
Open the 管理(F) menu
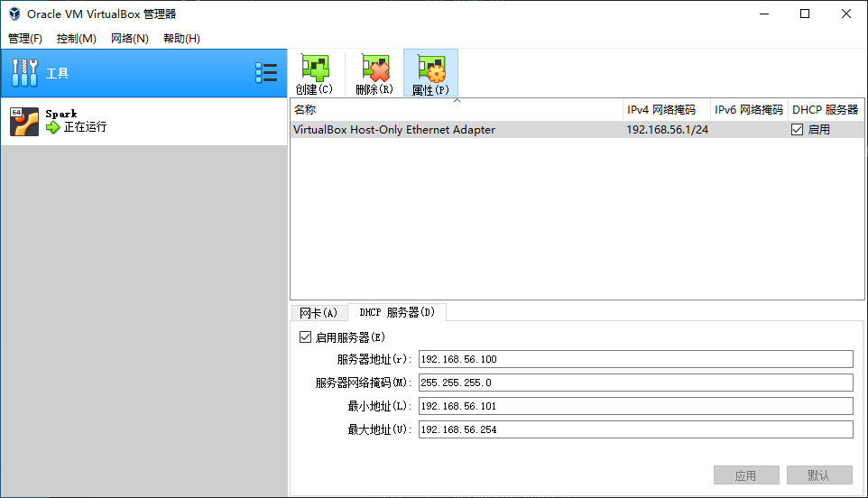point(25,38)
